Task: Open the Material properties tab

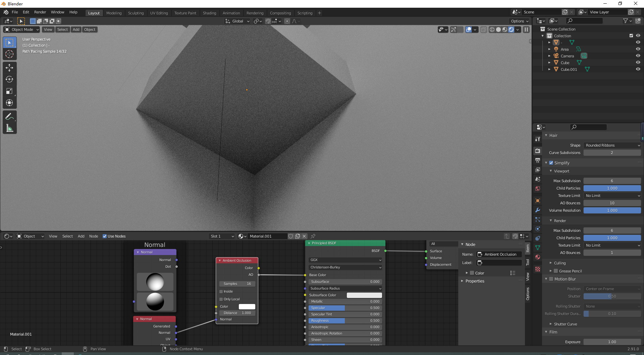Action: (538, 257)
